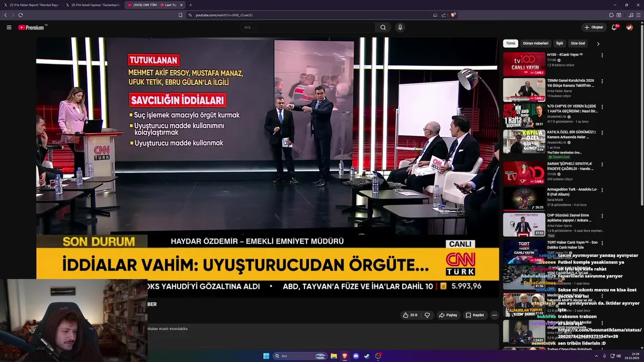Open the YouTube account avatar menu
The width and height of the screenshot is (644, 362).
click(629, 28)
